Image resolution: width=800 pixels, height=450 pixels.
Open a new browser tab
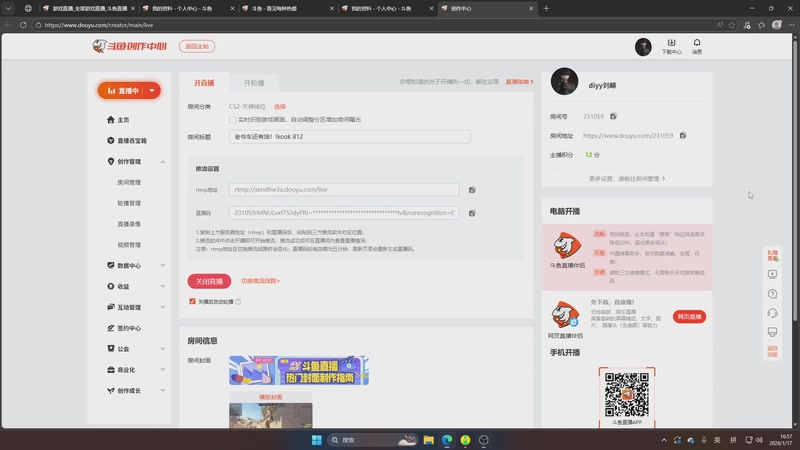[x=546, y=8]
